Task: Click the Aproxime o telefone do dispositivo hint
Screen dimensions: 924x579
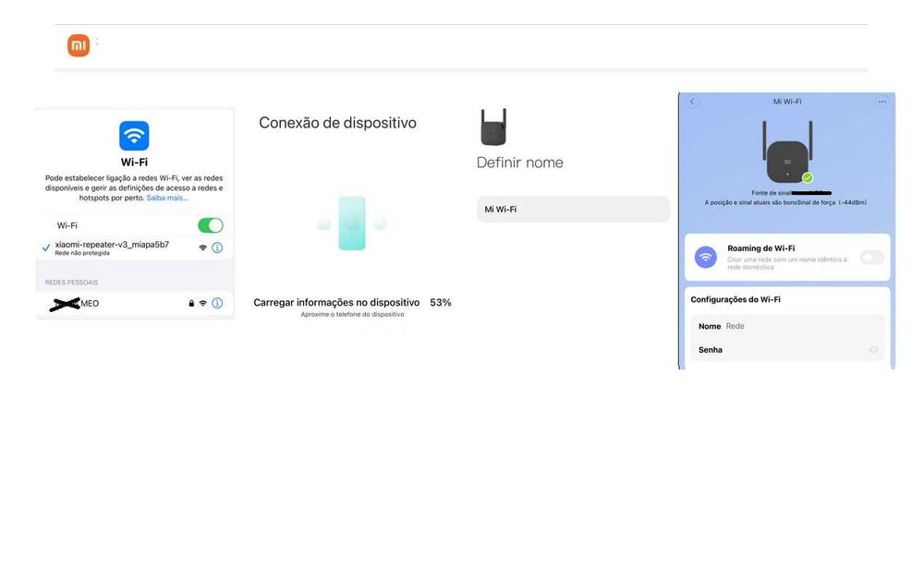Action: [x=352, y=315]
